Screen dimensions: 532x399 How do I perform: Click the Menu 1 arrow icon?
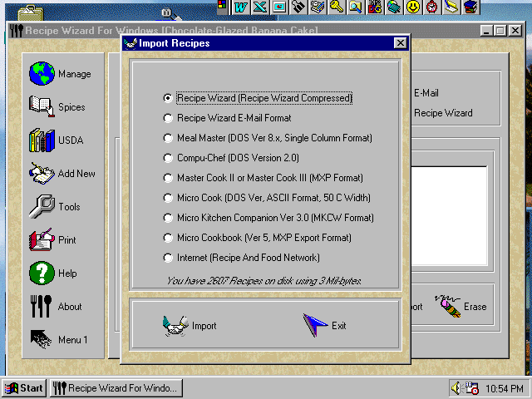[41, 339]
